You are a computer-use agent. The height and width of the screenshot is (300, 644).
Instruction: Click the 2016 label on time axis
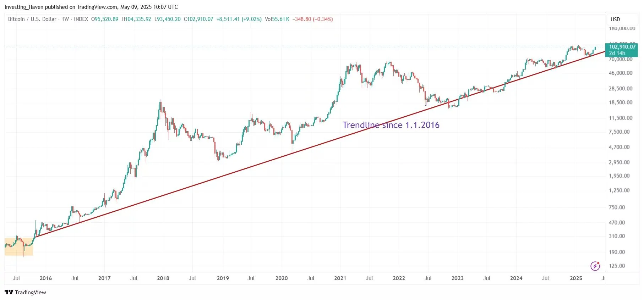pyautogui.click(x=46, y=278)
